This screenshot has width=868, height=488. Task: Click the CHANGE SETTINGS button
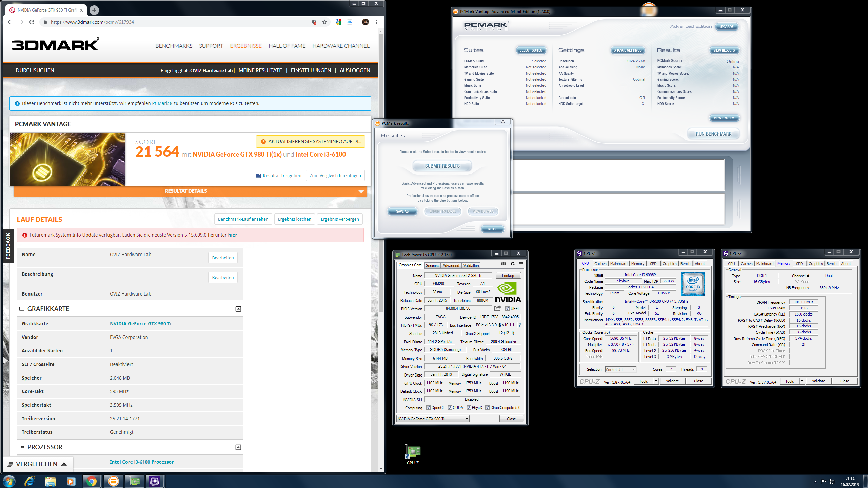pos(627,50)
